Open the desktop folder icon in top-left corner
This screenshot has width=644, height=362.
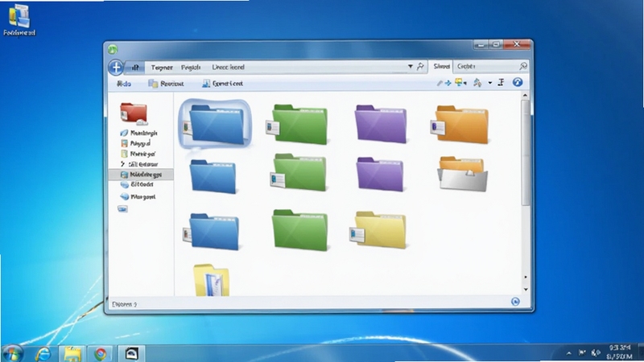[x=19, y=19]
